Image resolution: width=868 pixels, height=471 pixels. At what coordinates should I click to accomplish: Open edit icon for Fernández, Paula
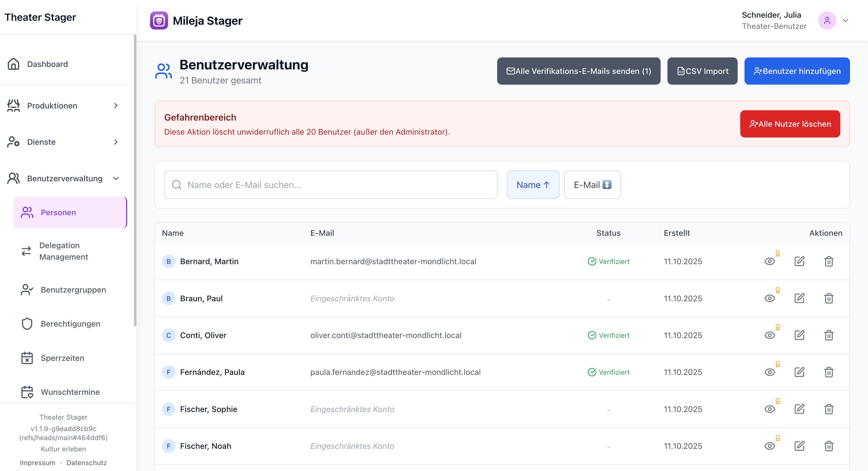[x=799, y=372]
